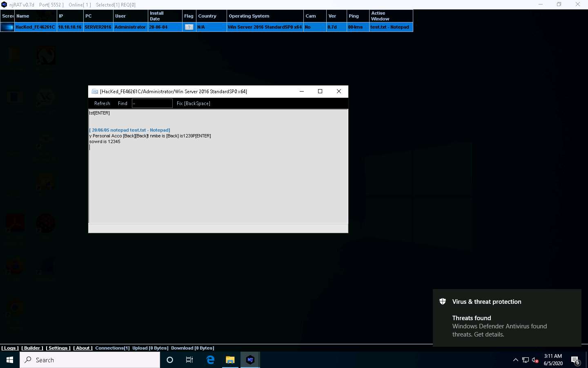Screen dimensions: 588x368
Task: Open the Windows Start menu
Action: (x=10, y=360)
